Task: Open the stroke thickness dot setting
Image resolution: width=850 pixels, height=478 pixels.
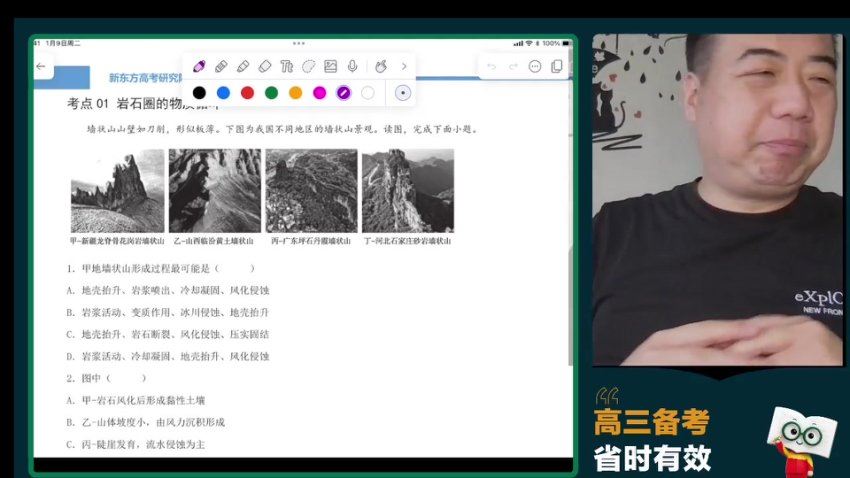Action: click(x=402, y=93)
